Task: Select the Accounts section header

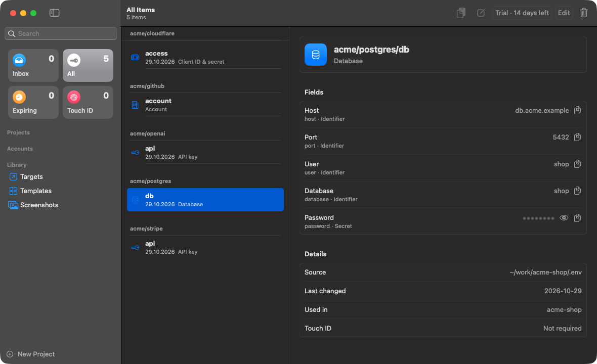Action: tap(20, 149)
